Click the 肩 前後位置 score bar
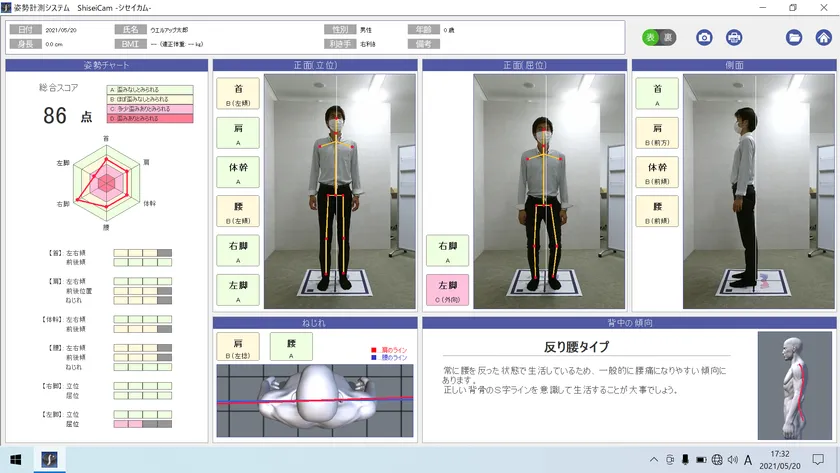 (142, 291)
